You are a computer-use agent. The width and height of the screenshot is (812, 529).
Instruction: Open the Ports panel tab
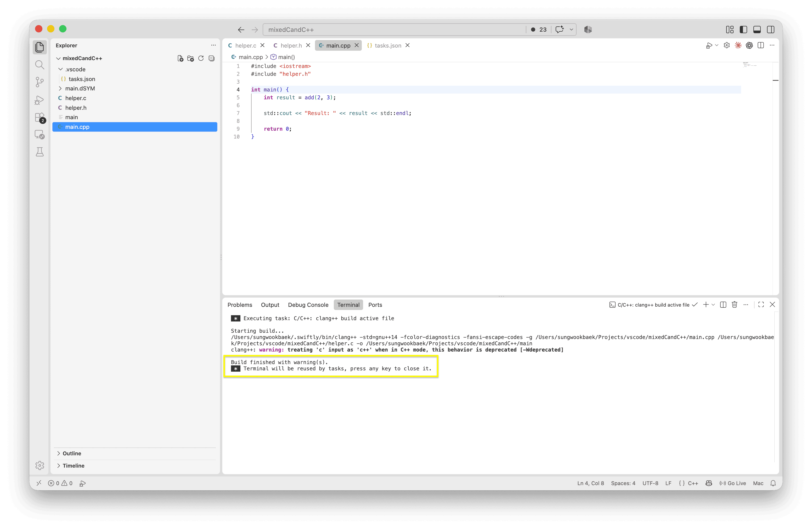point(375,305)
